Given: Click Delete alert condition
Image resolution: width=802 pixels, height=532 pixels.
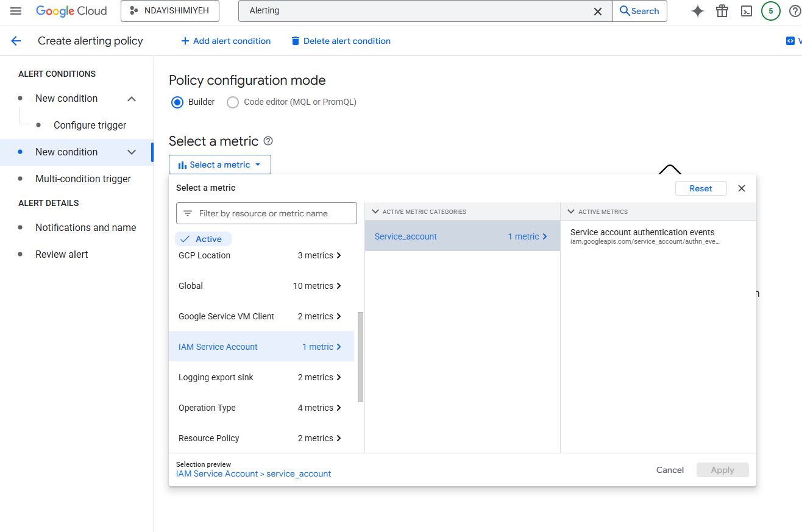Looking at the screenshot, I should (341, 41).
